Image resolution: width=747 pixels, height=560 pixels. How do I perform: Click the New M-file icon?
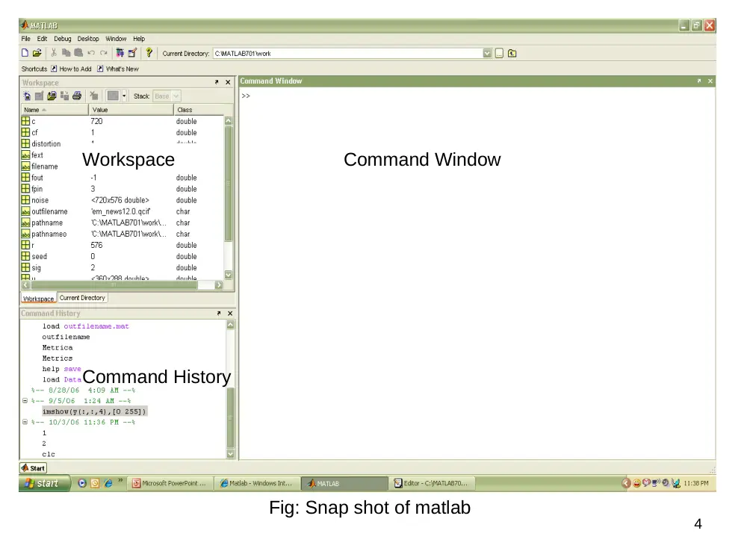pos(25,53)
